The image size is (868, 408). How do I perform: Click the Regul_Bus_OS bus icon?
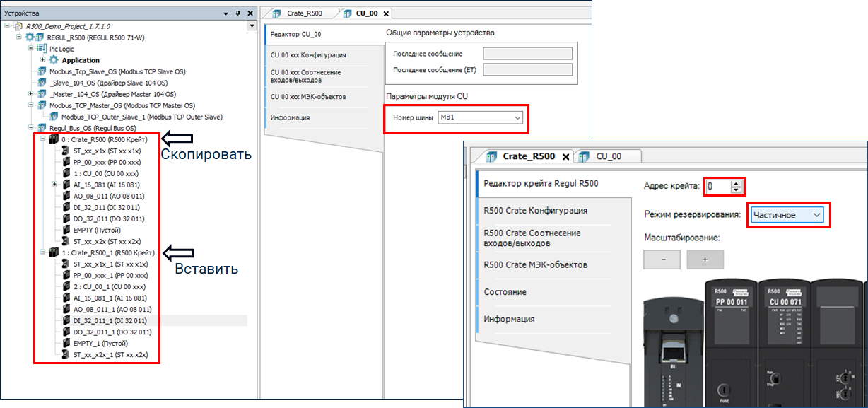tap(41, 128)
